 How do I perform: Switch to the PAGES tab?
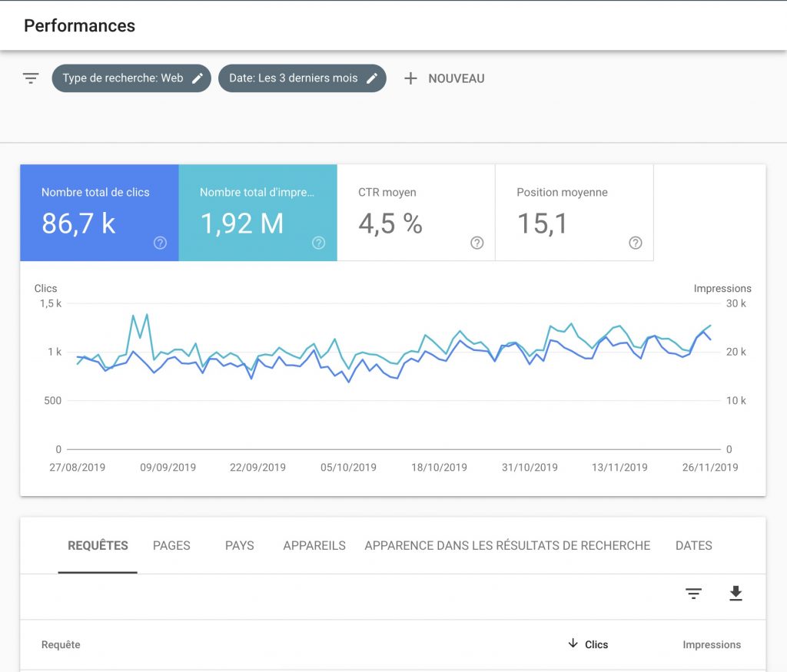(x=171, y=545)
